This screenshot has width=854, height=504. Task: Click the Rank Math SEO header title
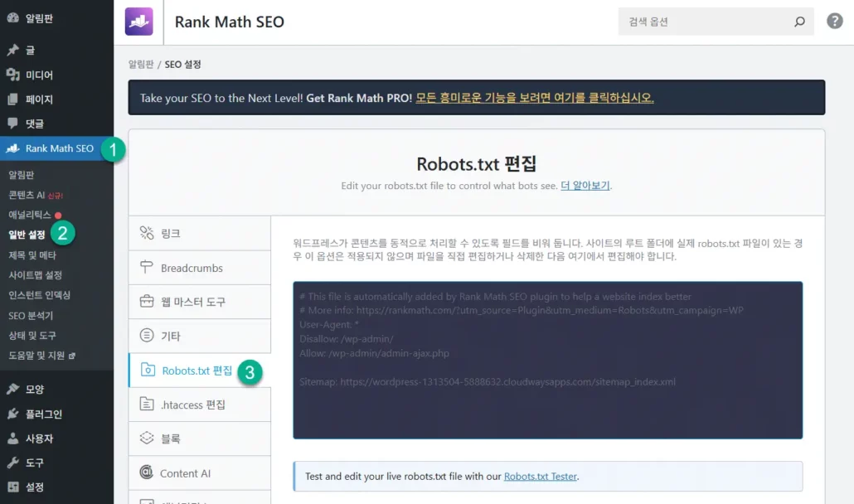point(230,22)
